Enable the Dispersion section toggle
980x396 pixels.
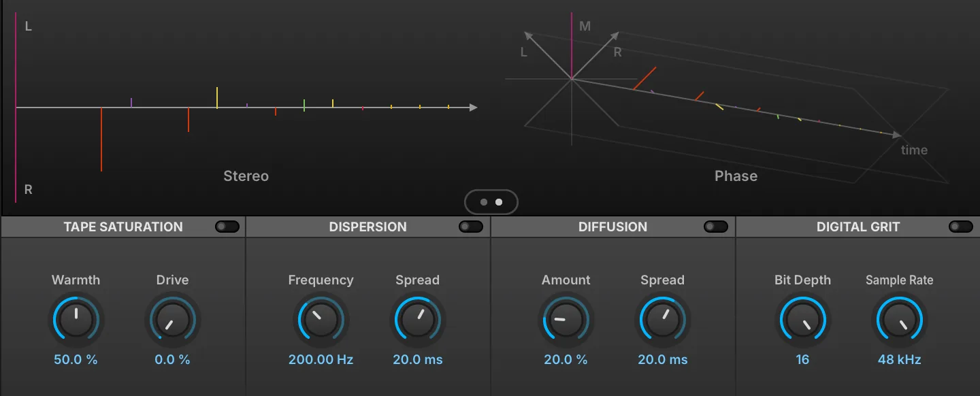point(471,227)
